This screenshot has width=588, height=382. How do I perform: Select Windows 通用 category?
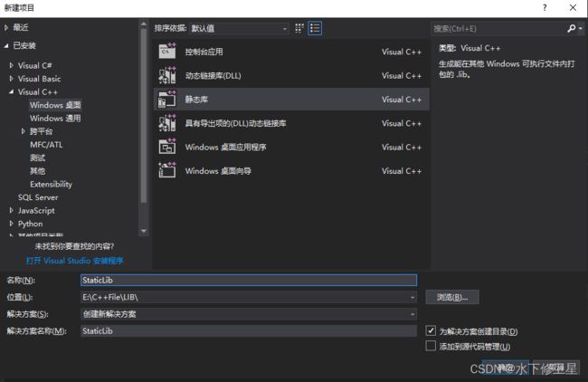click(x=55, y=118)
